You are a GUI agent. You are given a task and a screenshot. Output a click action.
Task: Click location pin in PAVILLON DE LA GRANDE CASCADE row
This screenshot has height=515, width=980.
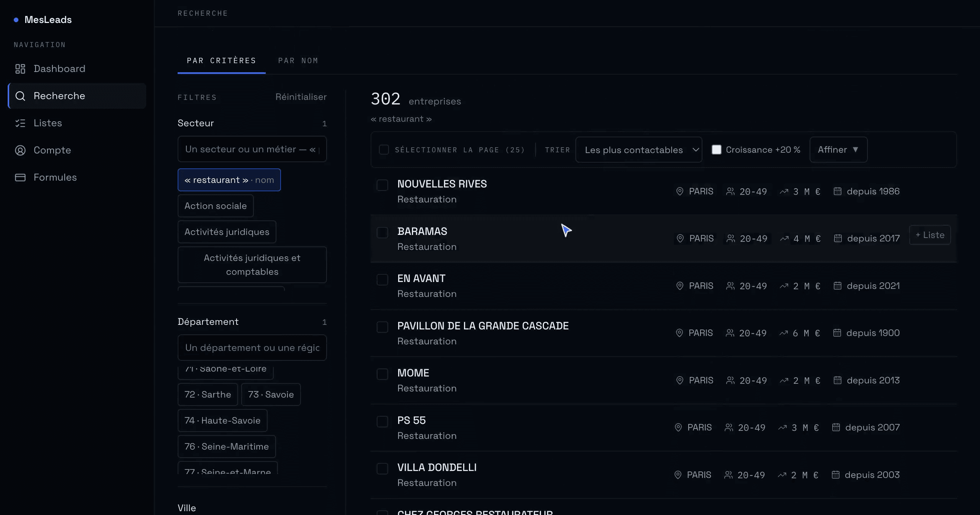(679, 333)
